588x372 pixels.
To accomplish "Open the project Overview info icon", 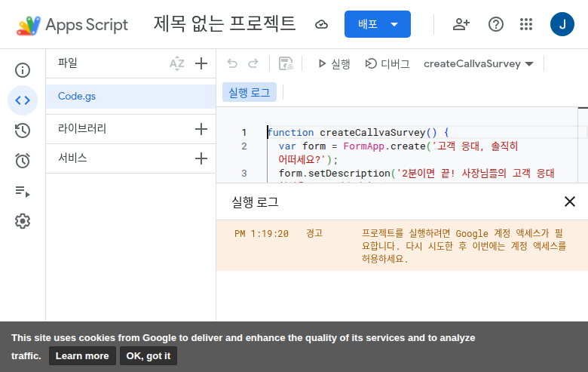I will tap(23, 70).
